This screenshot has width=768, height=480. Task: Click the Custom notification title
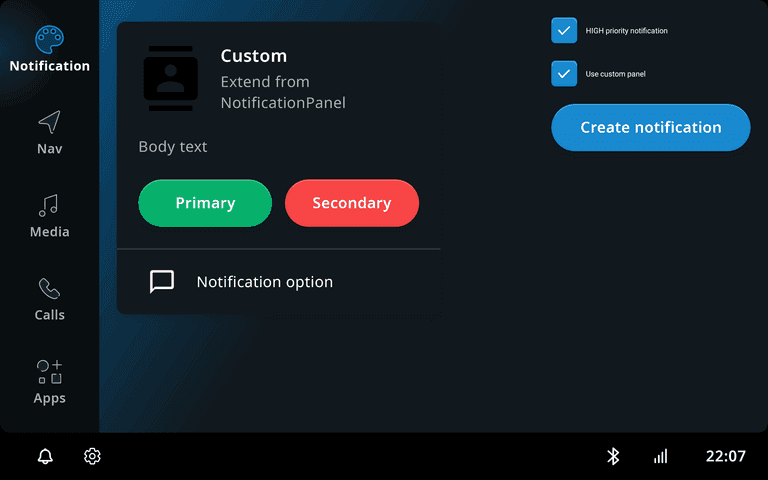(254, 56)
